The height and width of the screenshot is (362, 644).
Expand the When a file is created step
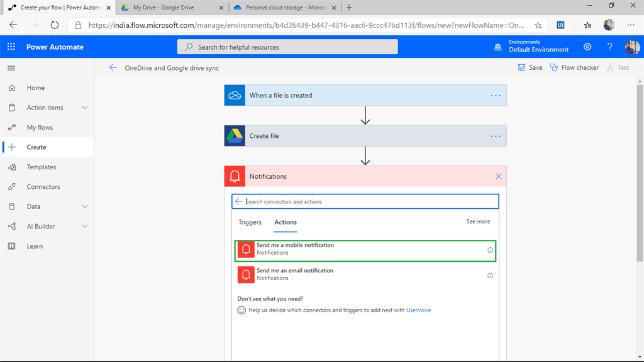click(365, 96)
